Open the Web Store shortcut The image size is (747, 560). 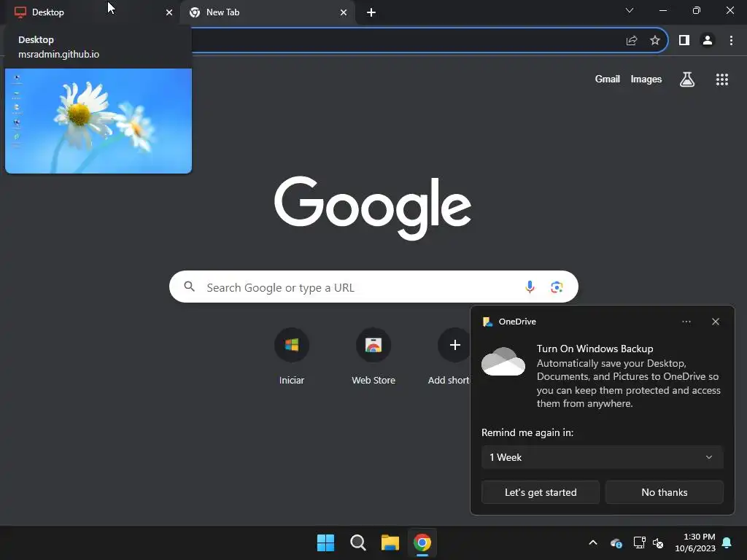(x=373, y=357)
